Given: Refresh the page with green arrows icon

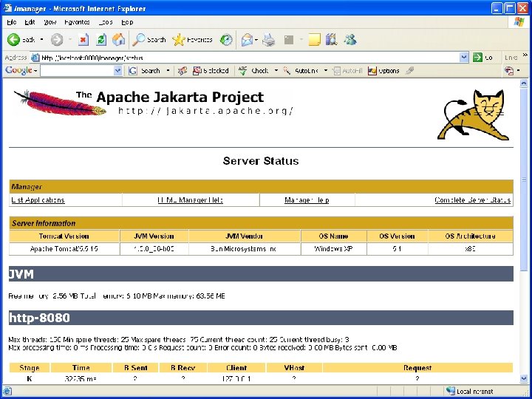Looking at the screenshot, I should 101,40.
